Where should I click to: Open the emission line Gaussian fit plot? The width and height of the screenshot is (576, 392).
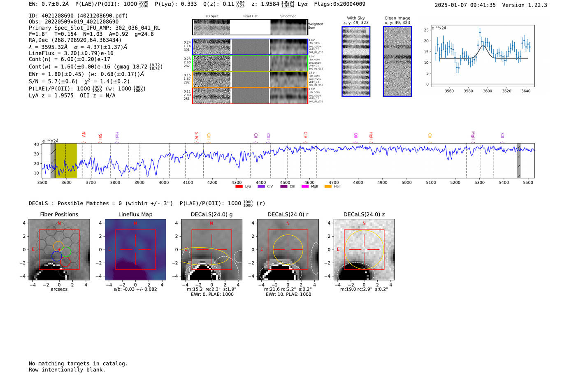482,56
